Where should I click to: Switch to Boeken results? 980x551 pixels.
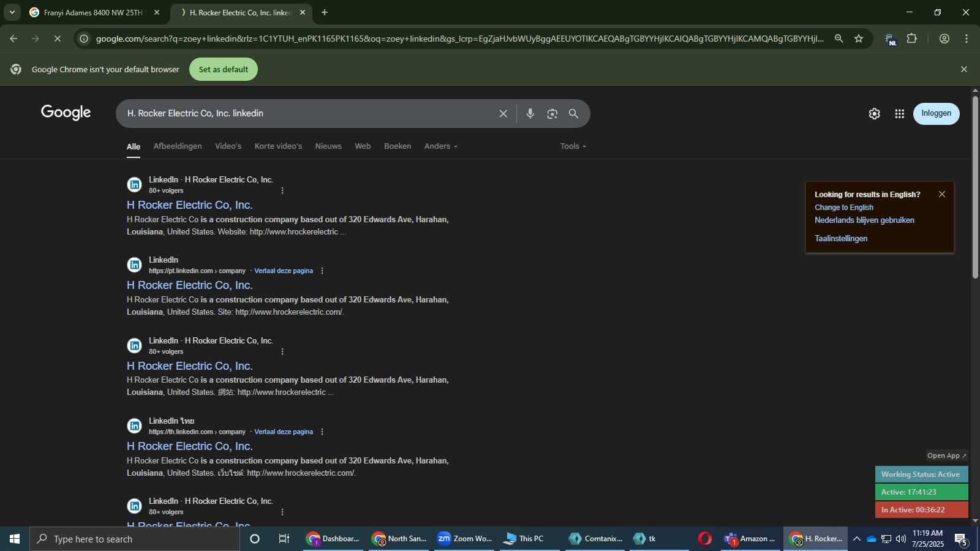coord(398,146)
